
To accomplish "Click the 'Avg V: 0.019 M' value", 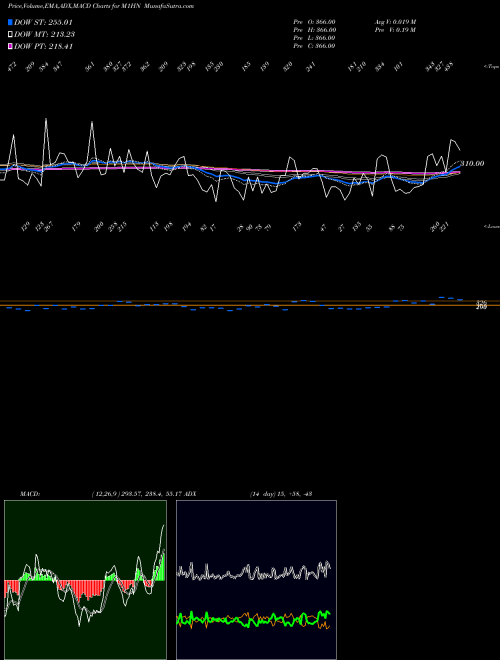I will coord(396,22).
